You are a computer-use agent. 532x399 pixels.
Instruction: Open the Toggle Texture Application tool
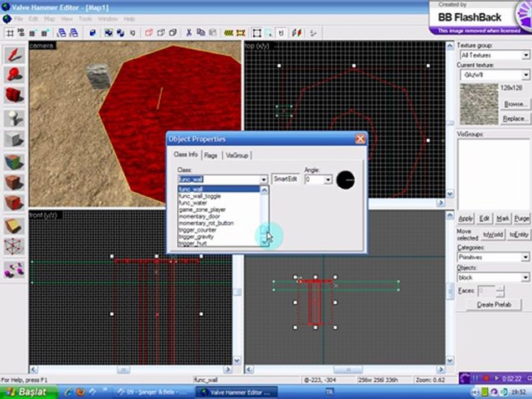[14, 162]
